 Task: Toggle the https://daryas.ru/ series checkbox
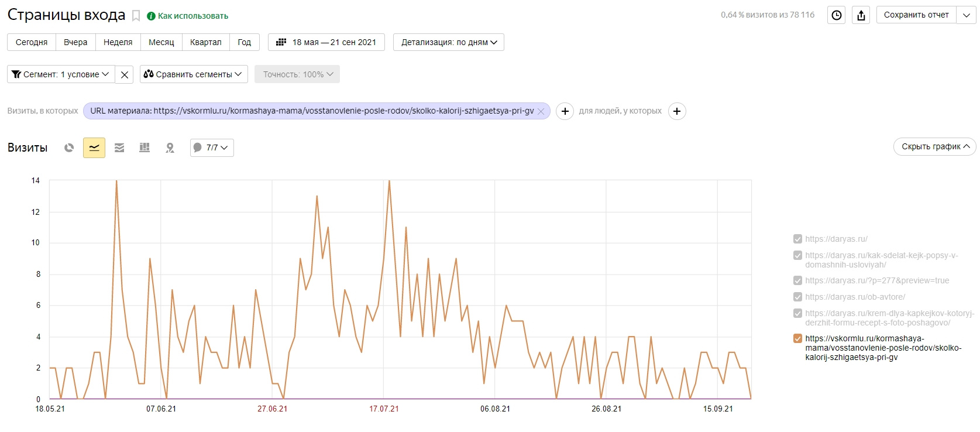point(797,239)
